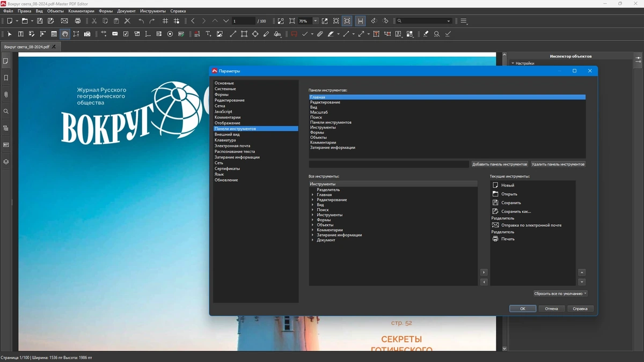Click Добавить панель инструментов button
The width and height of the screenshot is (644, 362).
coord(500,164)
